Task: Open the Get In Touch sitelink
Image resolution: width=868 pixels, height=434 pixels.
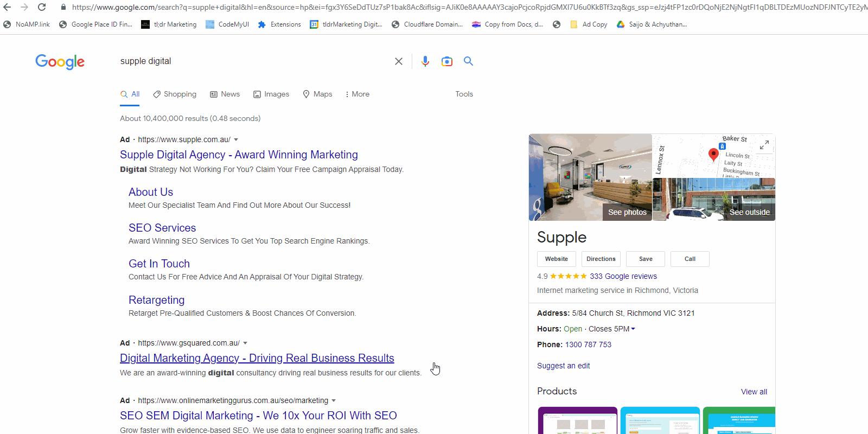Action: 159,264
